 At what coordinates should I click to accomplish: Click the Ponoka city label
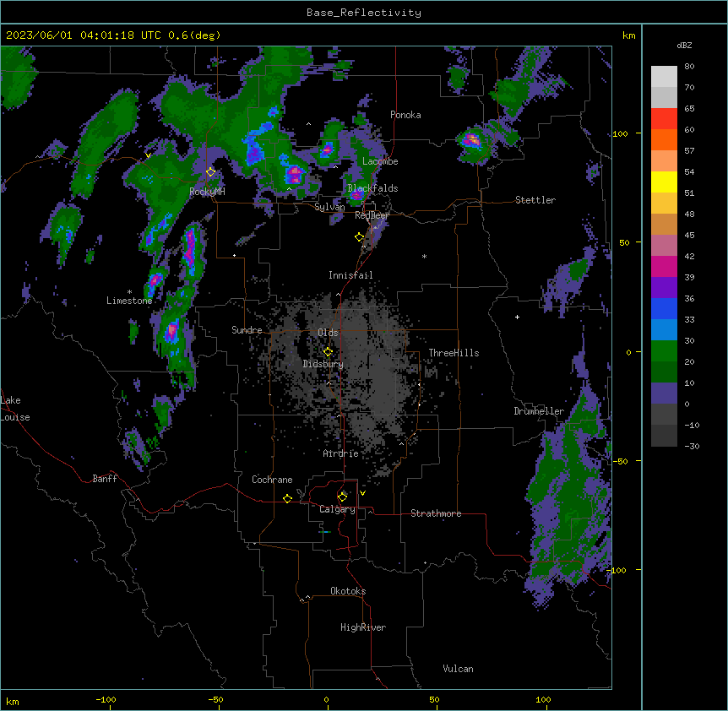point(405,115)
